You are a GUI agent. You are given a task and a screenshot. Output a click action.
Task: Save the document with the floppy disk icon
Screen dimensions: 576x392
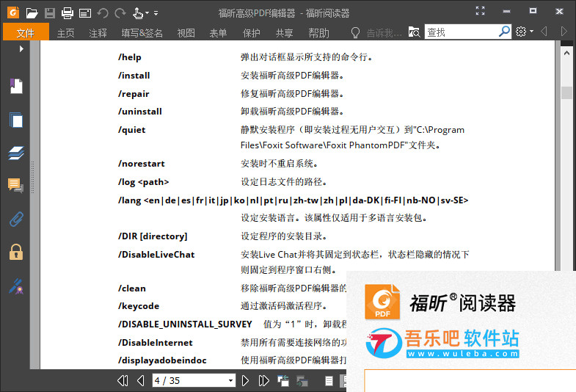tap(50, 14)
